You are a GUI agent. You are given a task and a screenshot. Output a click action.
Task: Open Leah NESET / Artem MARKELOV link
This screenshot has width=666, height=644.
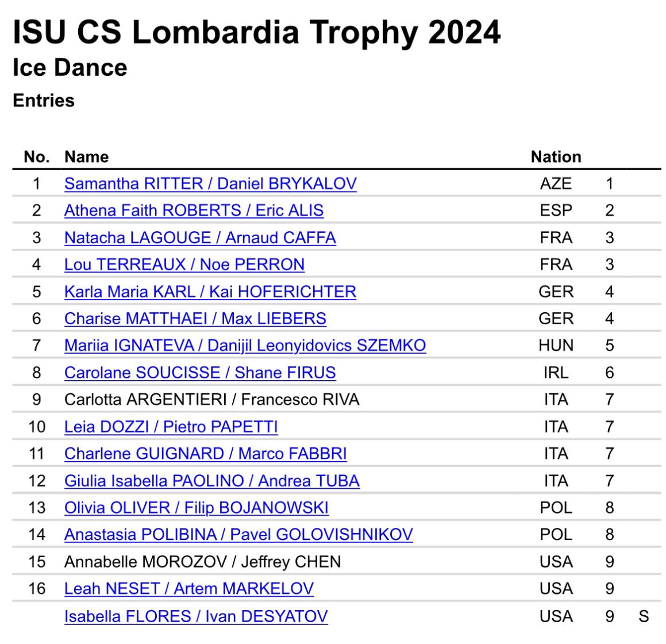[189, 589]
